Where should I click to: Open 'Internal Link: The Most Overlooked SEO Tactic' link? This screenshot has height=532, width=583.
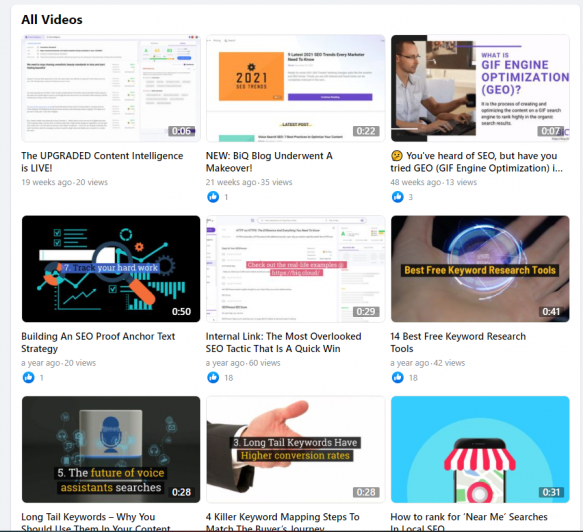[x=283, y=342]
